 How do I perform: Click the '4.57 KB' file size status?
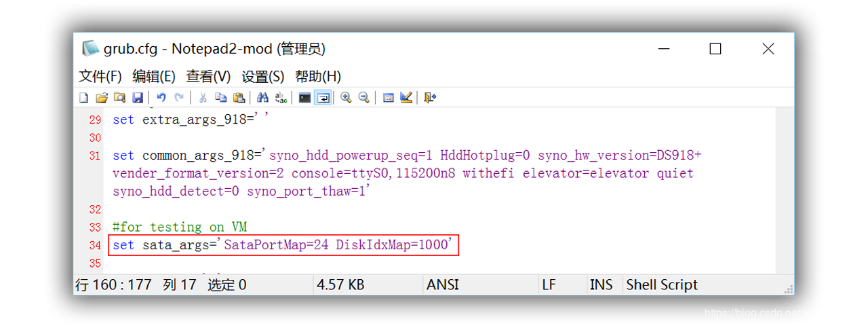(340, 285)
